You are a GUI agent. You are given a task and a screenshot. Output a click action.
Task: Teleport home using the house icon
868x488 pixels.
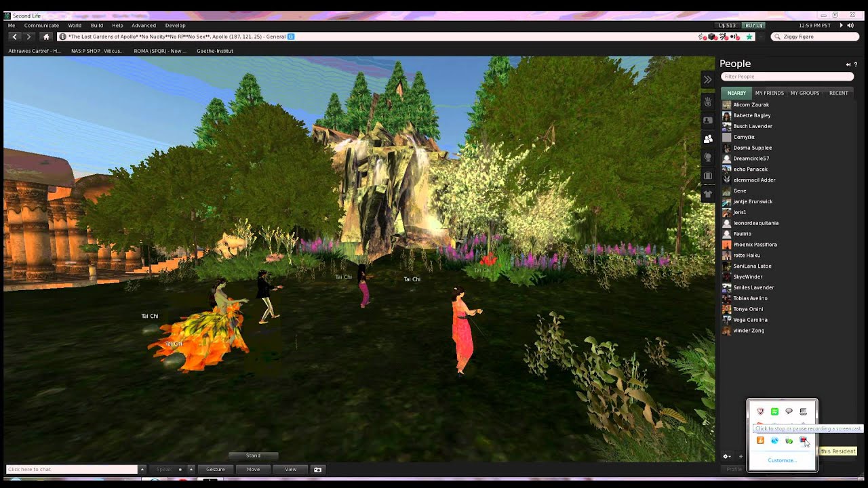(x=46, y=37)
